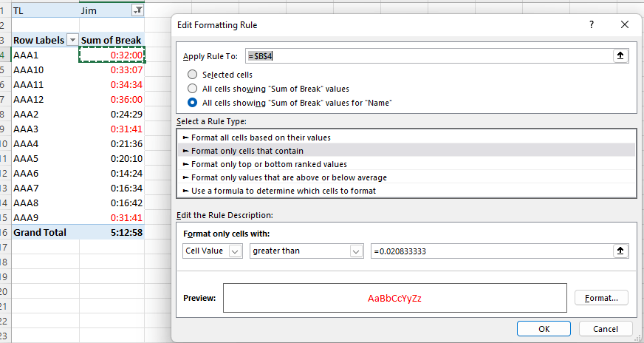Click the AAA11 row label
Screen dimensions: 644x343
[46, 85]
